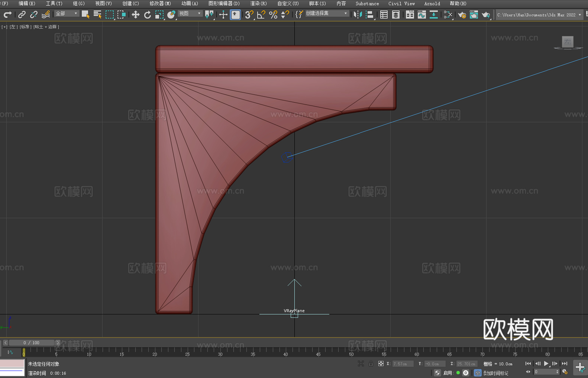
Task: Step the time slider to next frame
Action: [x=58, y=343]
